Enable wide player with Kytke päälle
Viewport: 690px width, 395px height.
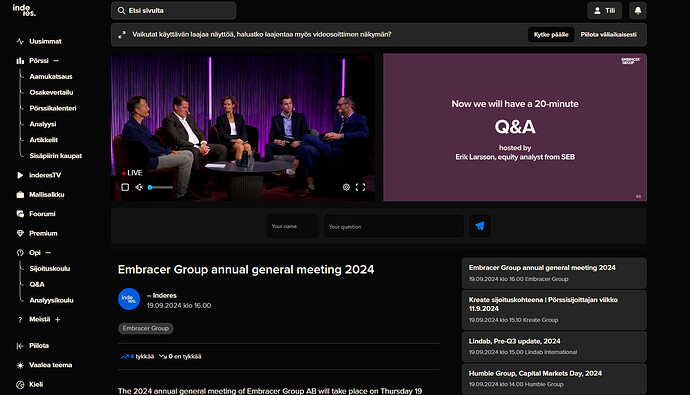[551, 35]
